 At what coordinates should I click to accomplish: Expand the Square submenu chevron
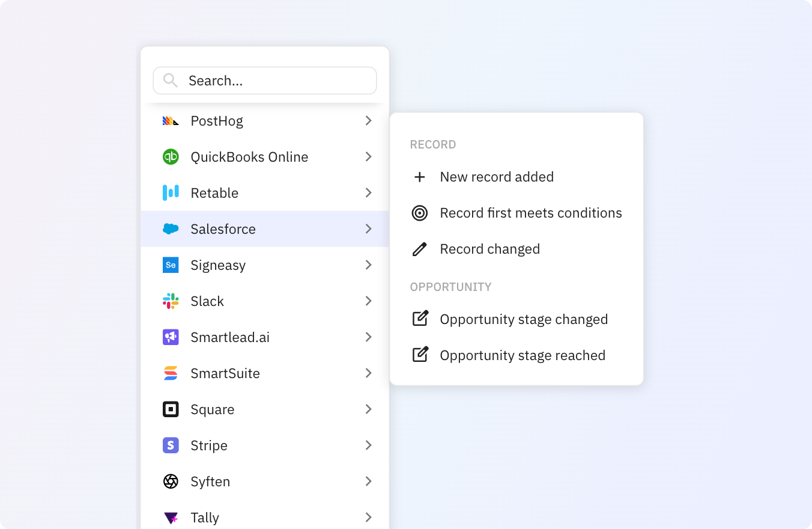[x=369, y=409]
